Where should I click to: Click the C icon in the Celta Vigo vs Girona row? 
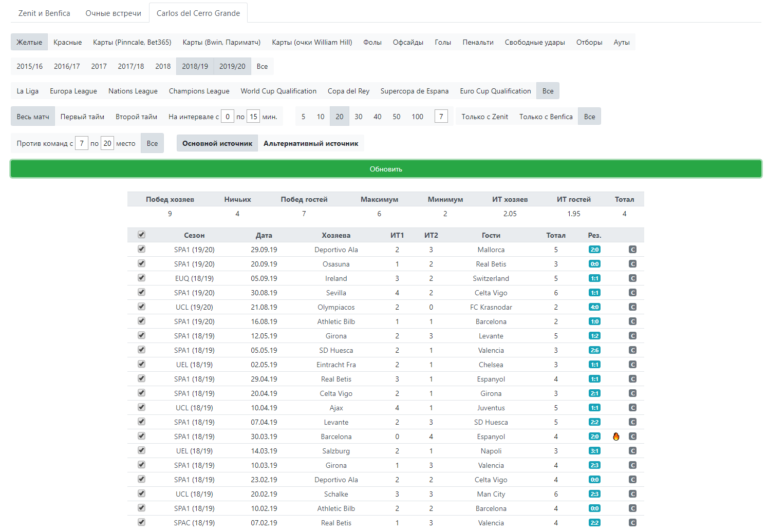(x=632, y=393)
